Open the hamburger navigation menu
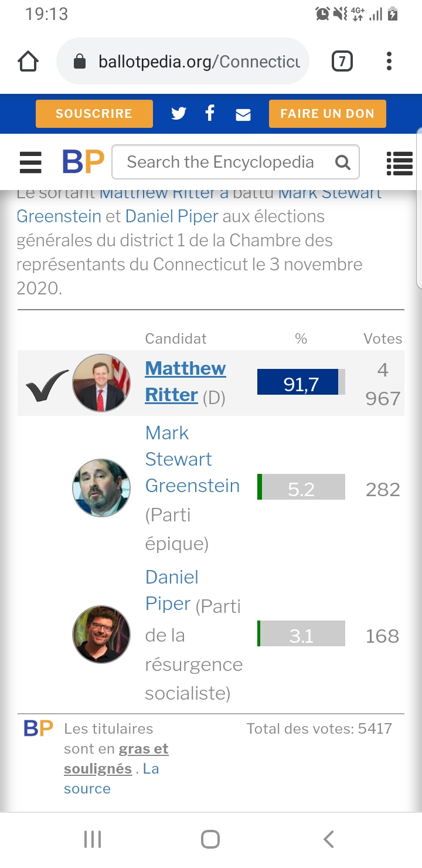The image size is (422, 868). (30, 162)
